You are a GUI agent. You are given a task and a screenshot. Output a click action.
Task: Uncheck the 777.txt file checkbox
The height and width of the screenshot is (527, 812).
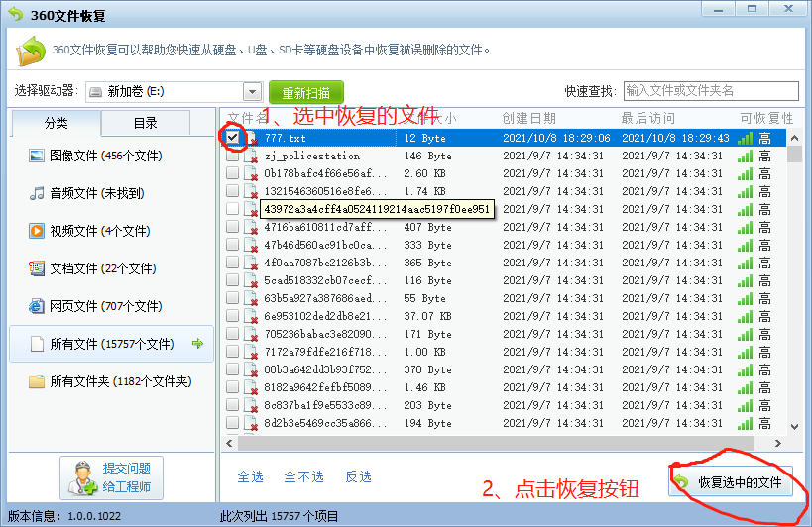(x=233, y=138)
